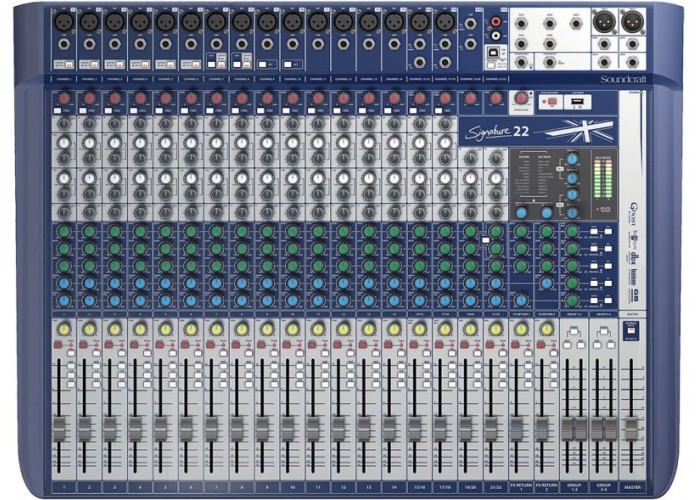Toggle the red switch above master fader
Viewport: 700px width, 500px height.
[631, 330]
